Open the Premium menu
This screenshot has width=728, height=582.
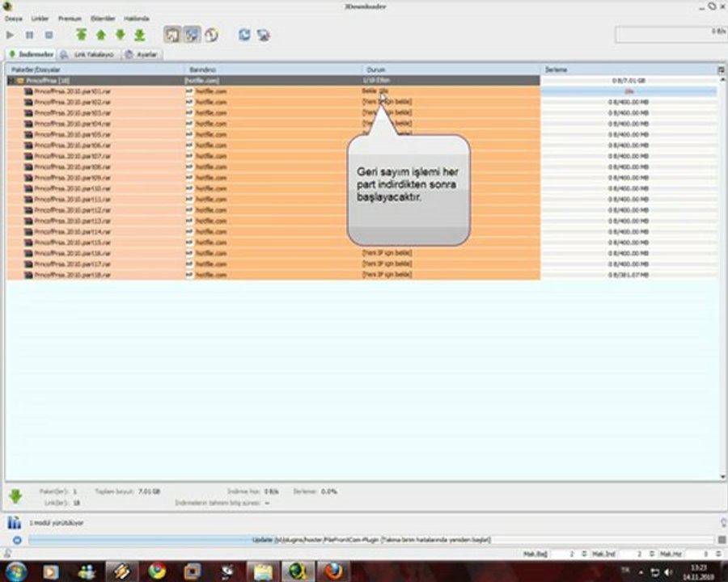(x=70, y=19)
